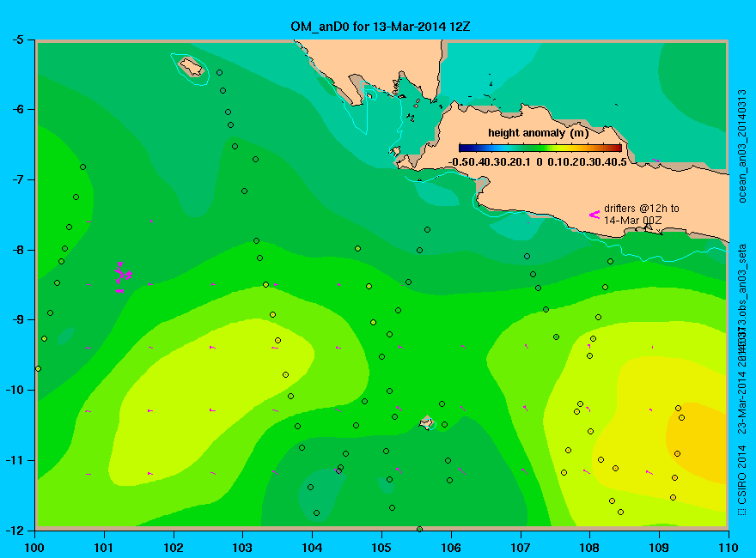Click the island outlined in cyan at upper left
The image size is (756, 558).
tap(192, 67)
